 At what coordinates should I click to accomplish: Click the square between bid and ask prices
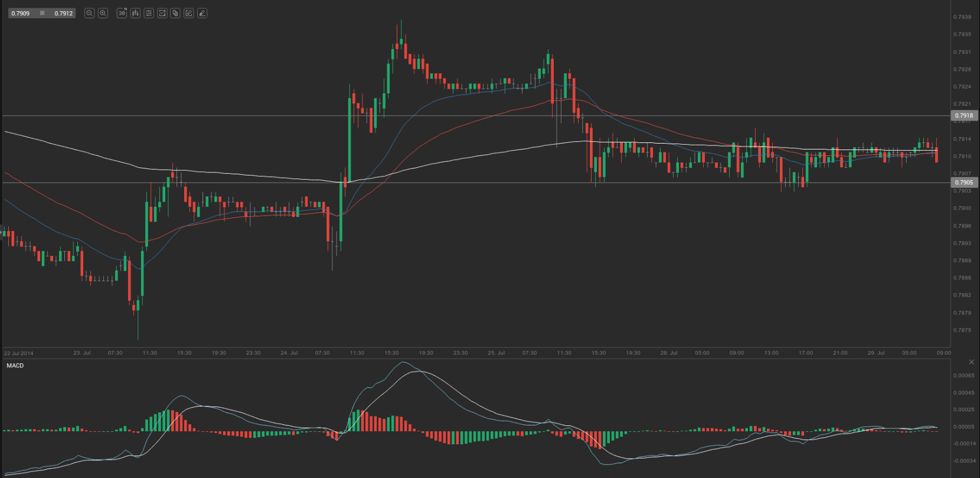[42, 13]
